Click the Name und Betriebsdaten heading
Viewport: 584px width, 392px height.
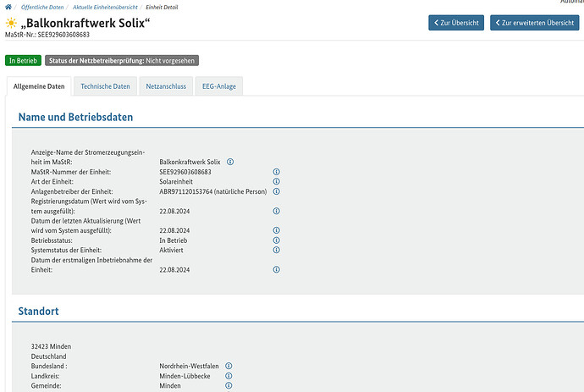(75, 117)
